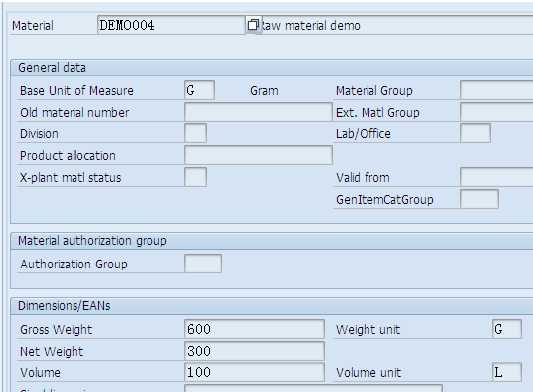Click the 'Gram' unit description text

(264, 90)
